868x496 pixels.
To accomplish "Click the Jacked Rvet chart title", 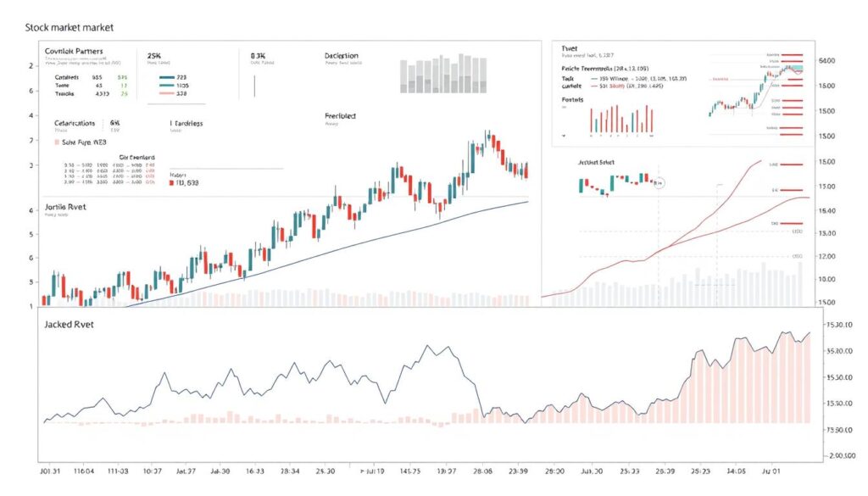I will (70, 325).
